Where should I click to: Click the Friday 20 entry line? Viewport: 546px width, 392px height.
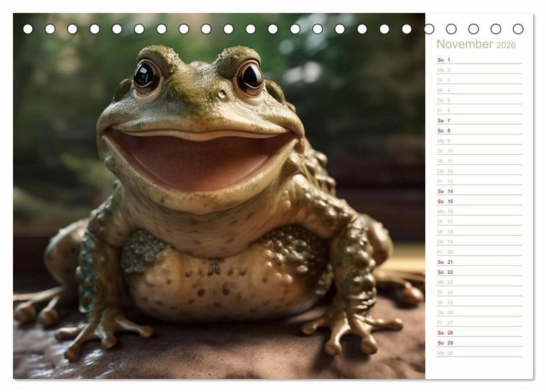pyautogui.click(x=478, y=252)
